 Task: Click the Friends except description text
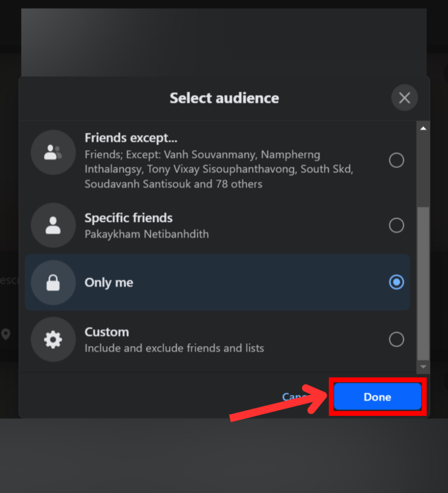pyautogui.click(x=219, y=169)
